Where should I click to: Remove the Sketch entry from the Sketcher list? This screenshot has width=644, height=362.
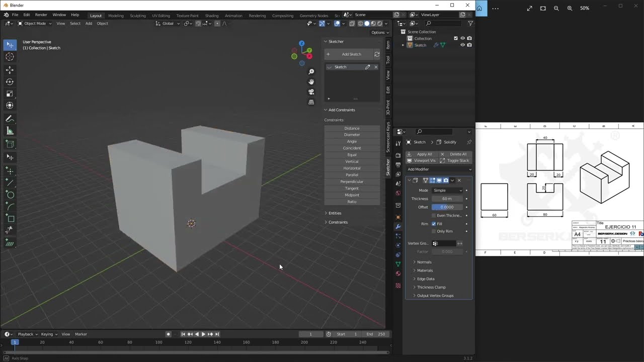pos(376,67)
